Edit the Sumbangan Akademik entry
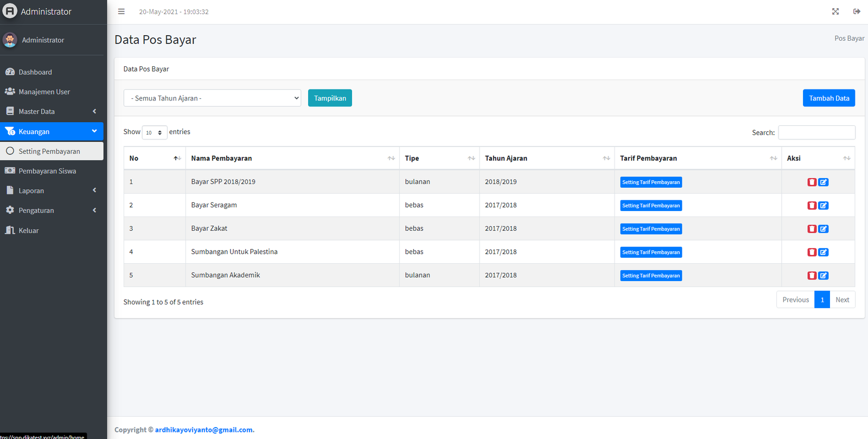The width and height of the screenshot is (868, 439). 824,276
